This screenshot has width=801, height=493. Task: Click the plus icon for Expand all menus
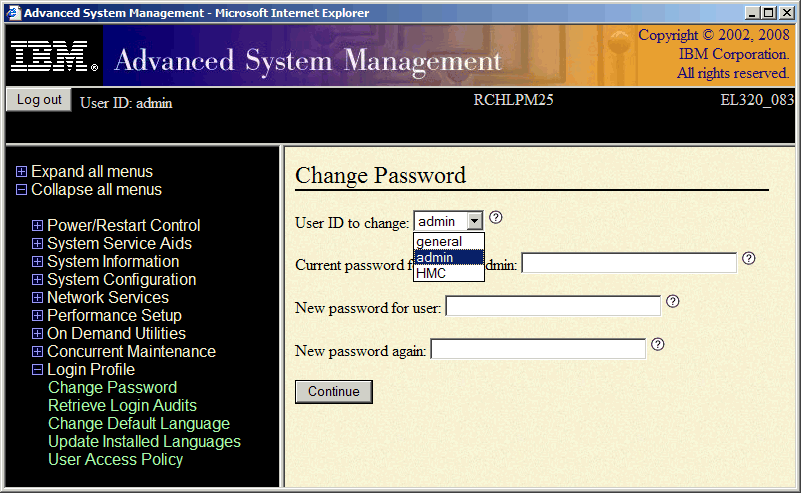[x=21, y=172]
